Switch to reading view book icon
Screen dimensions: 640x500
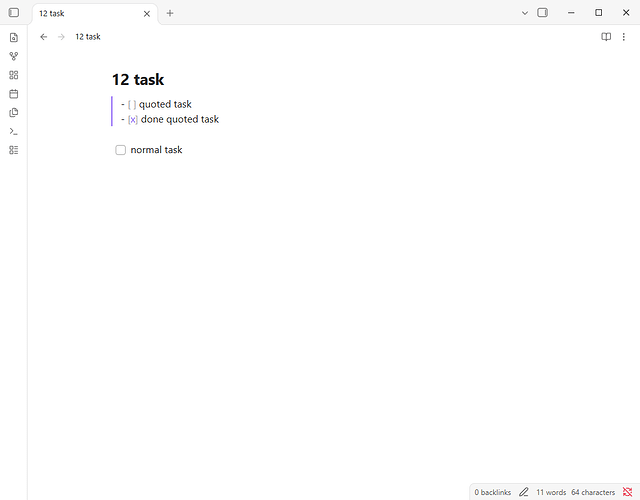606,37
